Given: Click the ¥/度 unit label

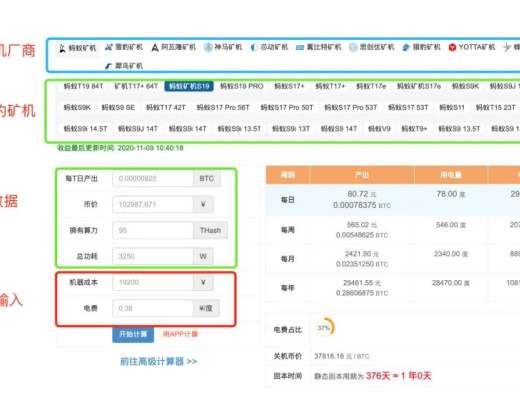Looking at the screenshot, I should click(206, 308).
